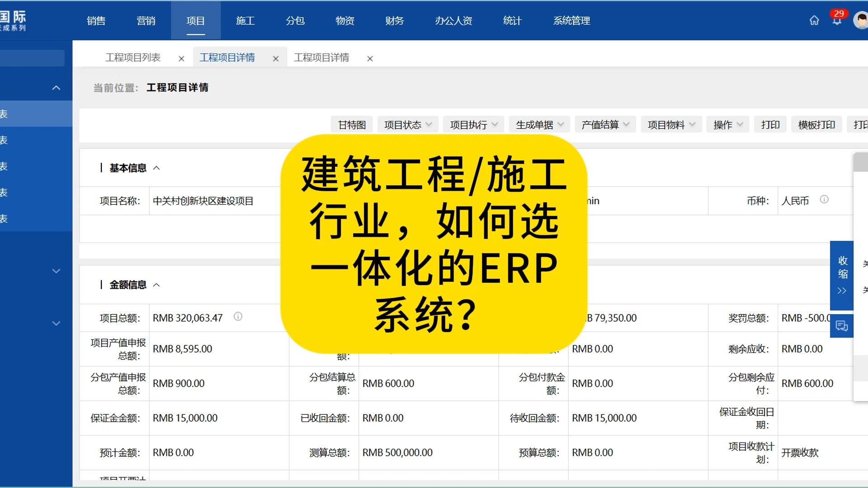
Task: Open the user avatar menu
Action: [861, 20]
